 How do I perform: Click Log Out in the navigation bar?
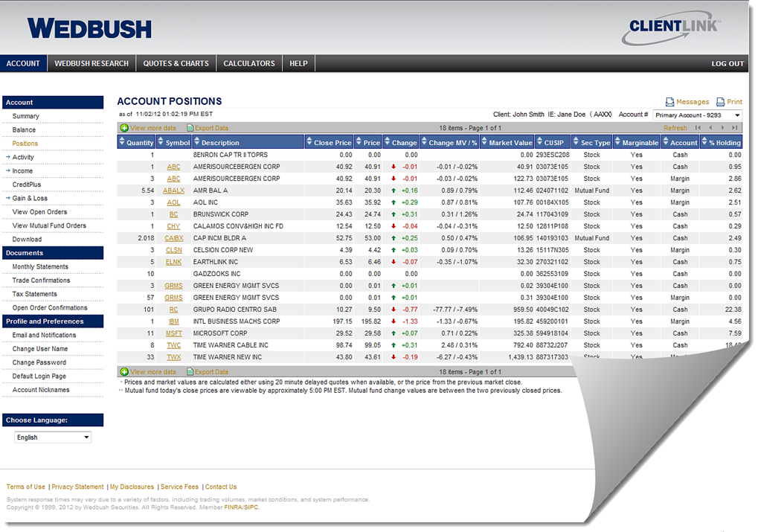[727, 64]
